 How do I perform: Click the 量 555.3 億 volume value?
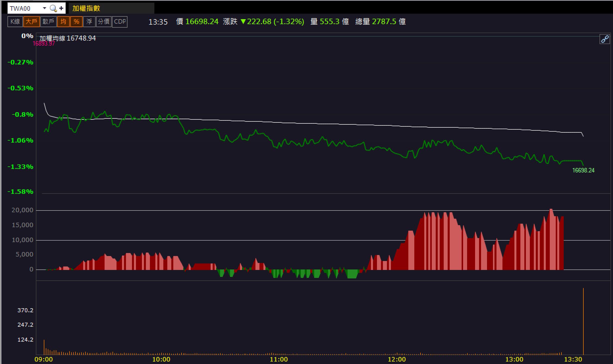[x=330, y=22]
